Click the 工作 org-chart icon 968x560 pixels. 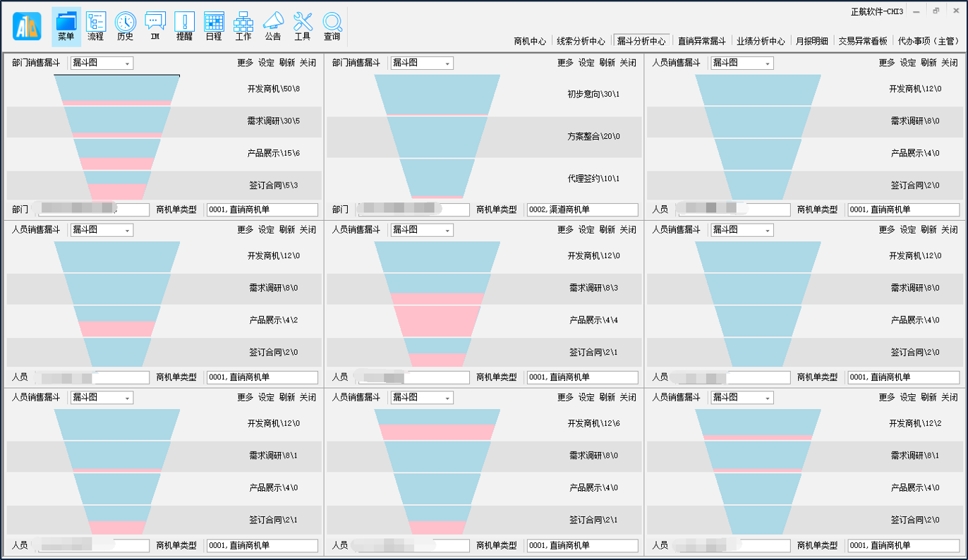[243, 26]
